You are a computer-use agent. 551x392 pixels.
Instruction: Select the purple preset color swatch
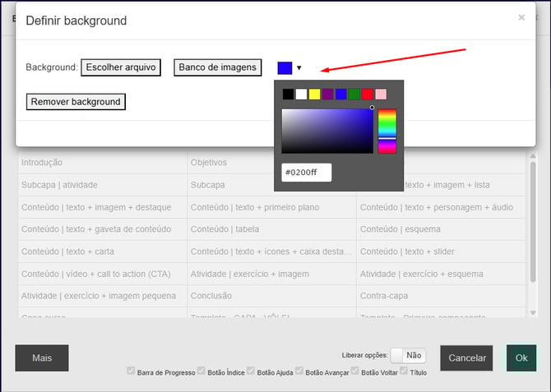pos(327,95)
